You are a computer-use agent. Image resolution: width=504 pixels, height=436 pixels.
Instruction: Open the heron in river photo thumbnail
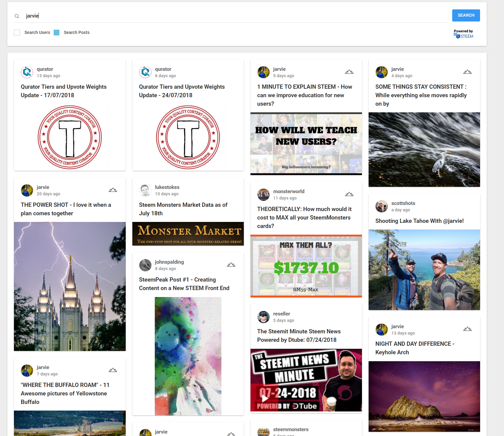424,150
